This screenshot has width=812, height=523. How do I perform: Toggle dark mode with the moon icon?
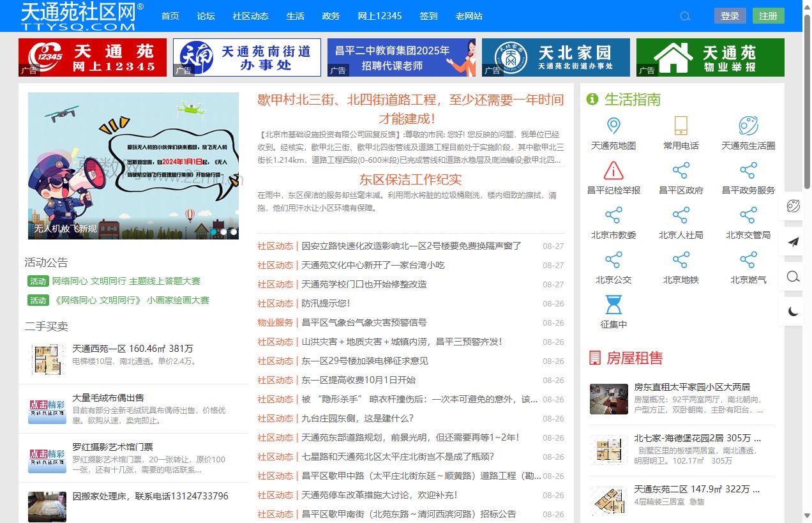(x=793, y=311)
